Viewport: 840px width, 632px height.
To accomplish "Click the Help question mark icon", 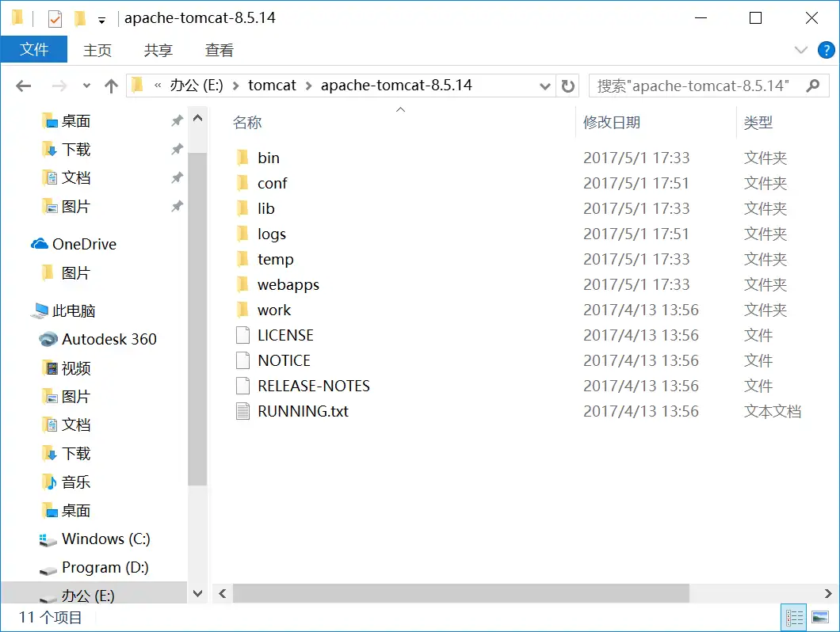I will coord(826,50).
